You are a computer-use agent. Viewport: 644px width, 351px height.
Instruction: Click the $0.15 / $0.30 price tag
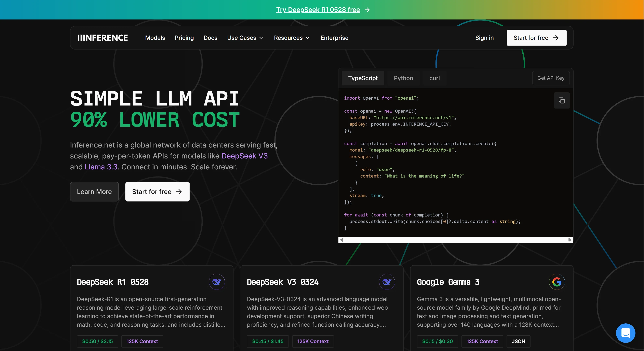tap(438, 341)
